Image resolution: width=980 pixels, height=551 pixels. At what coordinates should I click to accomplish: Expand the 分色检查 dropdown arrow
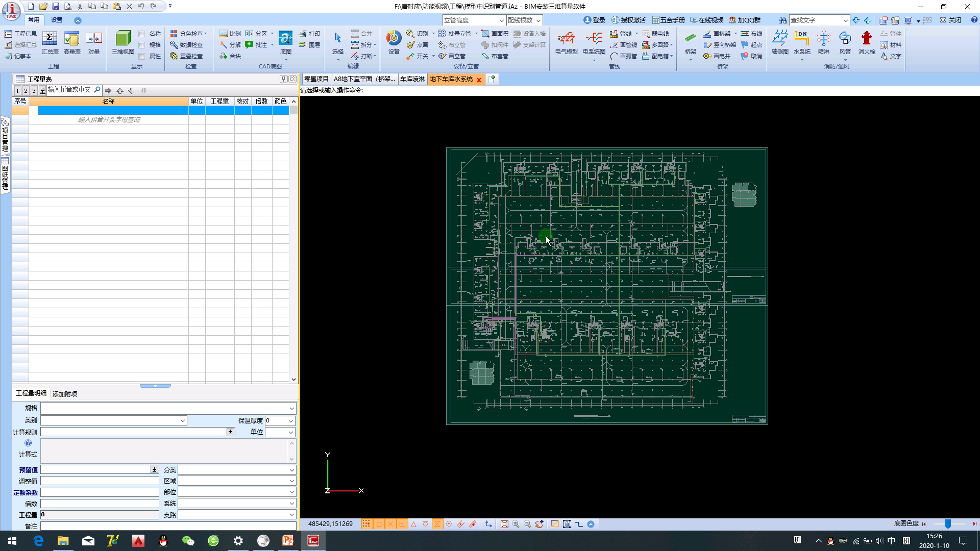point(206,34)
